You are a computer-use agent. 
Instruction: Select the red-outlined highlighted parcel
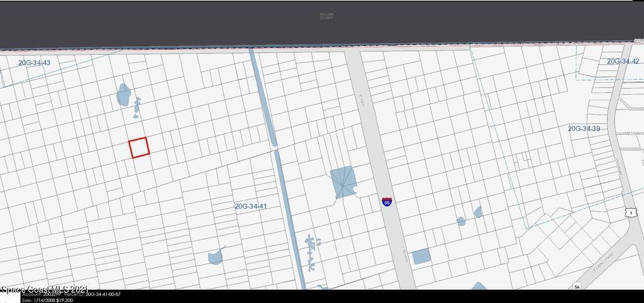pyautogui.click(x=139, y=147)
